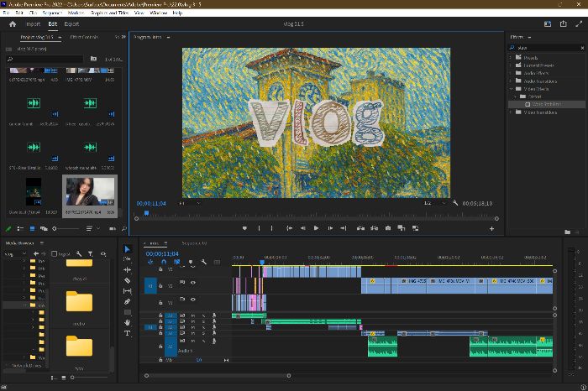Play the sequence in Program monitor
Viewport: 588px width, 391px height.
[316, 228]
